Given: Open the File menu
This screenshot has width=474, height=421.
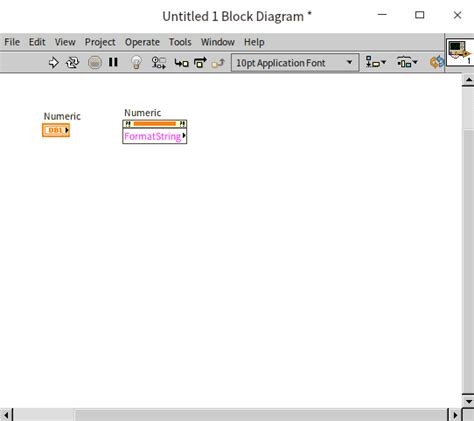Looking at the screenshot, I should point(12,42).
